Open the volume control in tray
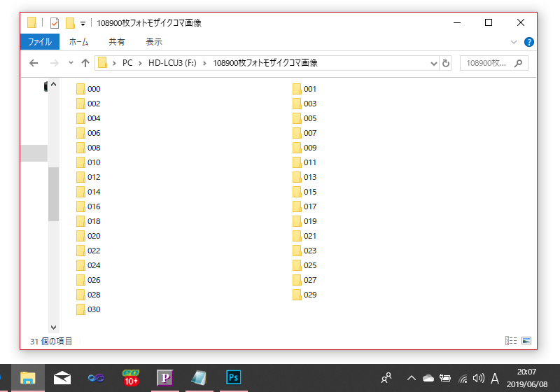 479,378
